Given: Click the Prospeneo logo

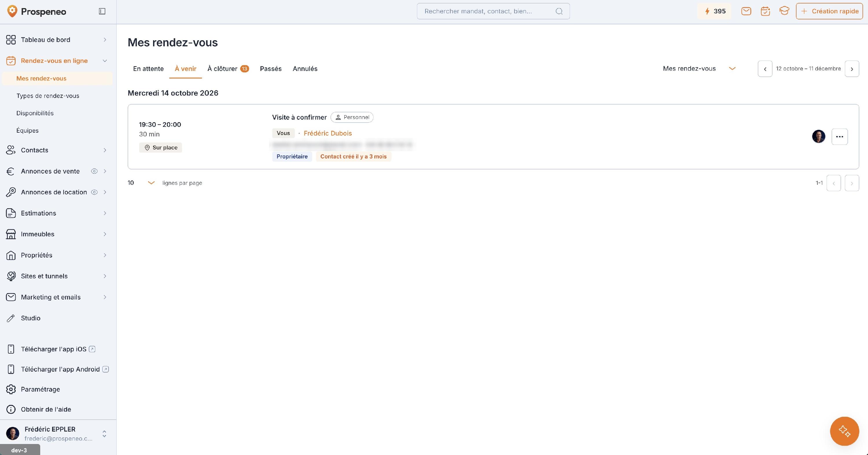Looking at the screenshot, I should pyautogui.click(x=36, y=12).
